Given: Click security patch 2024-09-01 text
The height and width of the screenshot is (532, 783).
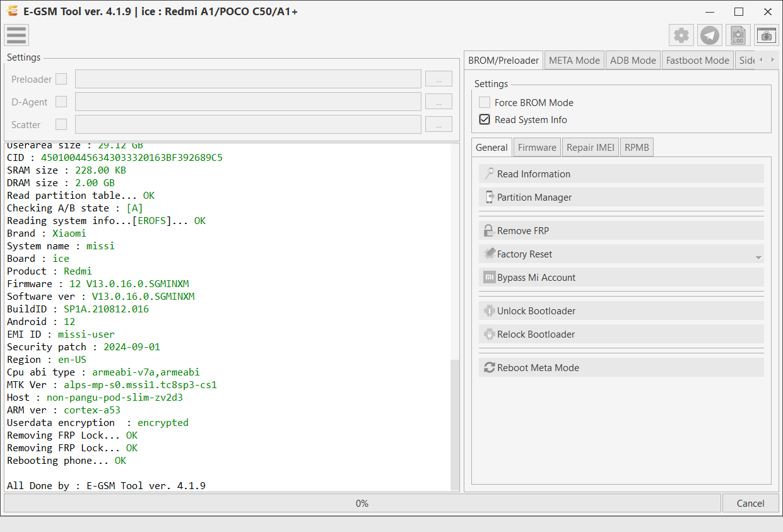Looking at the screenshot, I should coord(132,346).
